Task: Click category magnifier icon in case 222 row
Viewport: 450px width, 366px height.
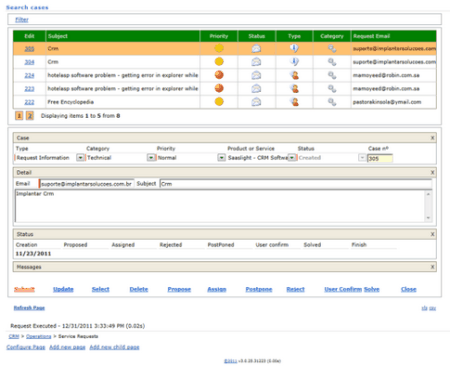Action: click(332, 102)
